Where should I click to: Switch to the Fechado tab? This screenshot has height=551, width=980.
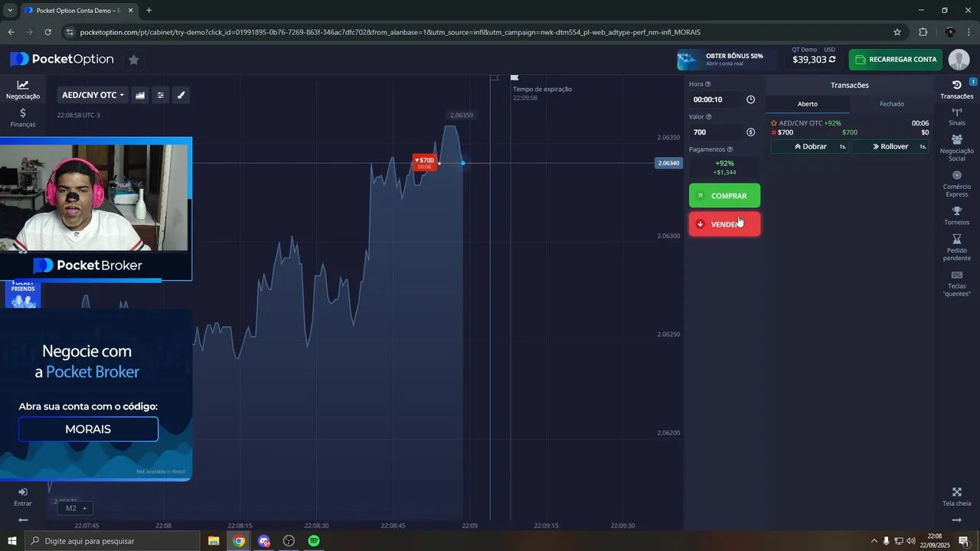tap(892, 104)
